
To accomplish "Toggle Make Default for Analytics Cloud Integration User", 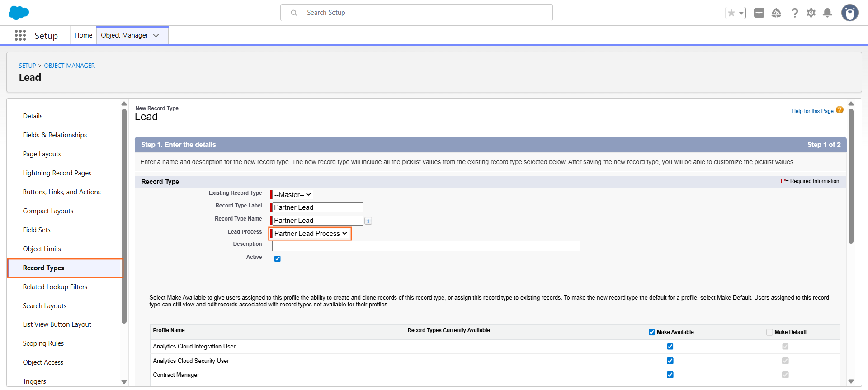I will [x=785, y=347].
